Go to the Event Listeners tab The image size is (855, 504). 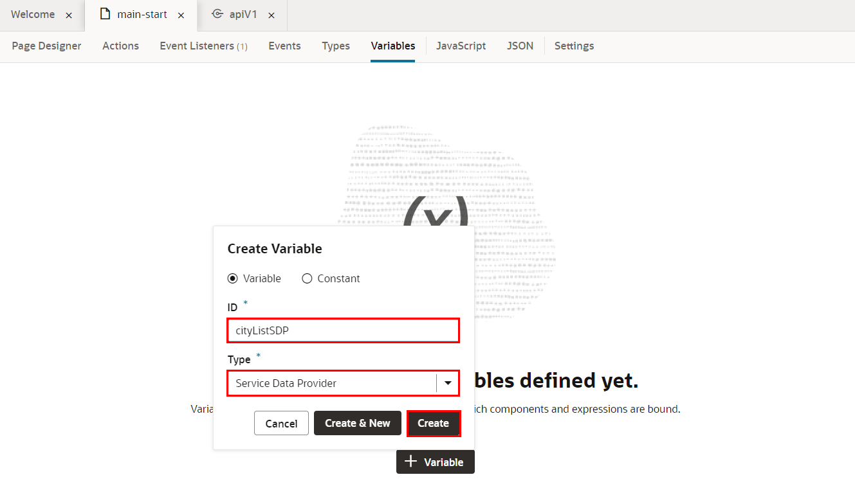pyautogui.click(x=203, y=46)
